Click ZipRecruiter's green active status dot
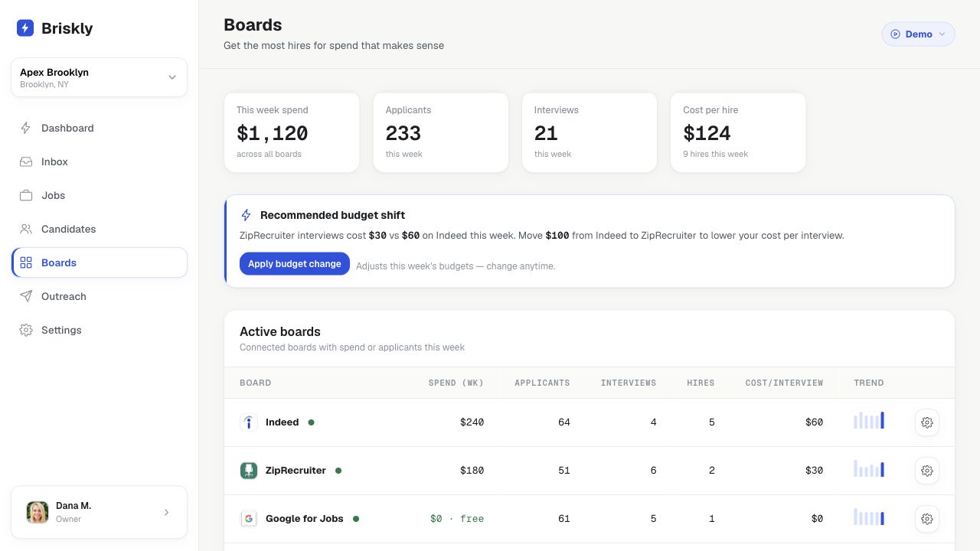Screen dimensions: 980x551 [338, 471]
